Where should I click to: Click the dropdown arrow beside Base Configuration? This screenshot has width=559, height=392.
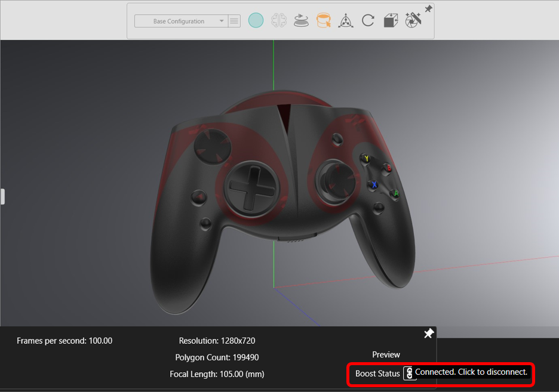pos(222,21)
